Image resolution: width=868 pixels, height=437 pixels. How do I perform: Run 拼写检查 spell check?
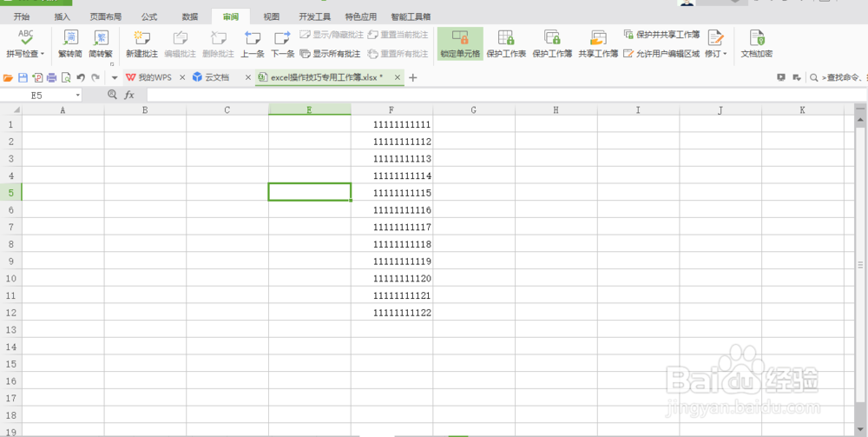click(x=25, y=43)
